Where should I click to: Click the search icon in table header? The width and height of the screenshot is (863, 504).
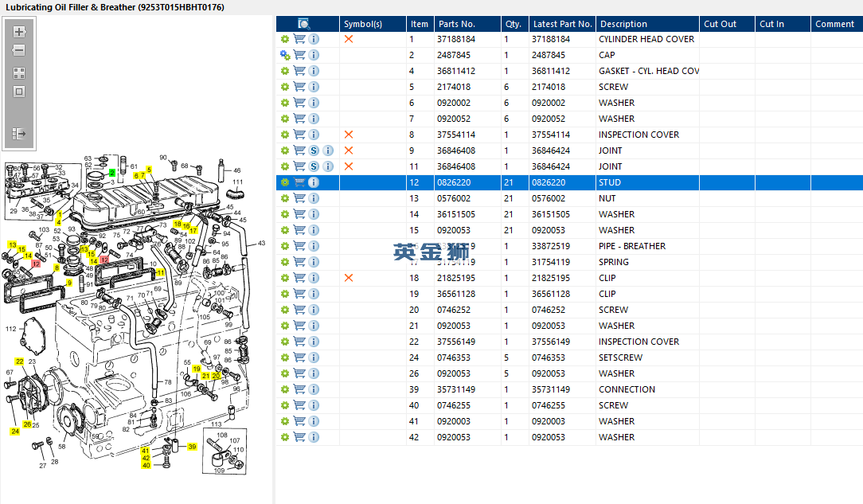click(304, 24)
